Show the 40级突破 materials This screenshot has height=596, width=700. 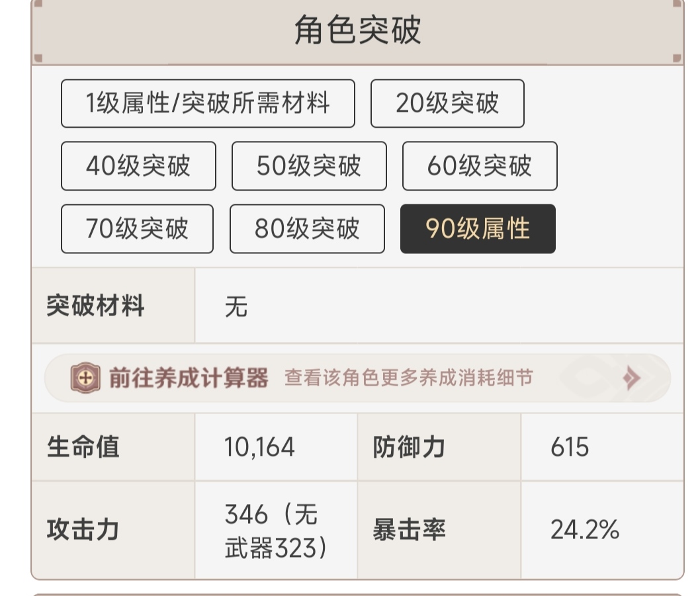[x=138, y=166]
